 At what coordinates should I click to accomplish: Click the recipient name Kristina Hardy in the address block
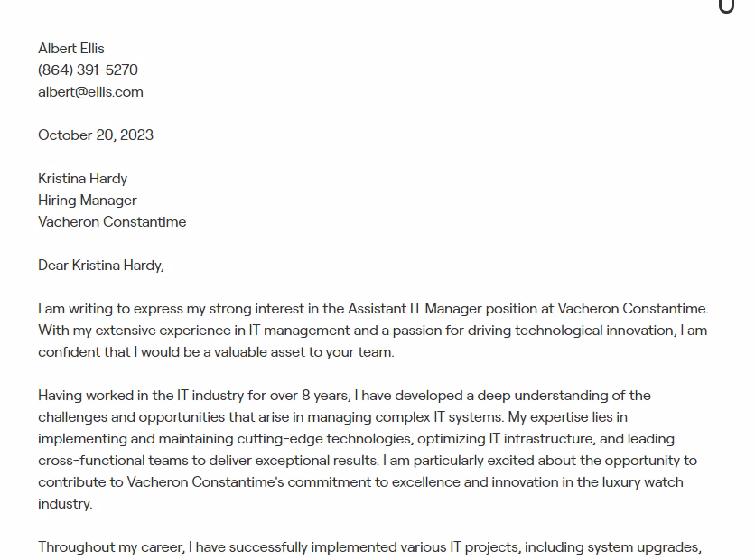83,179
